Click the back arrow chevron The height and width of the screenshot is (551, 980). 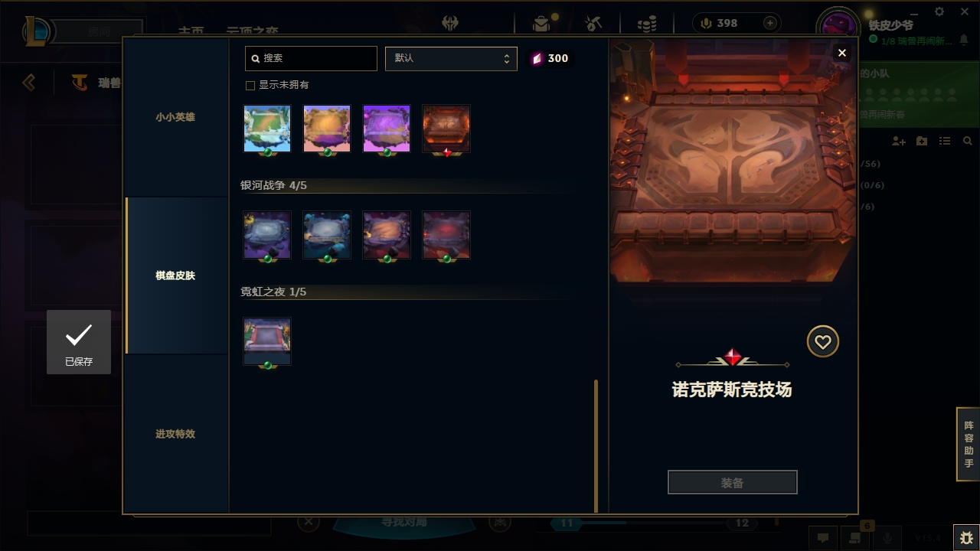pos(29,82)
